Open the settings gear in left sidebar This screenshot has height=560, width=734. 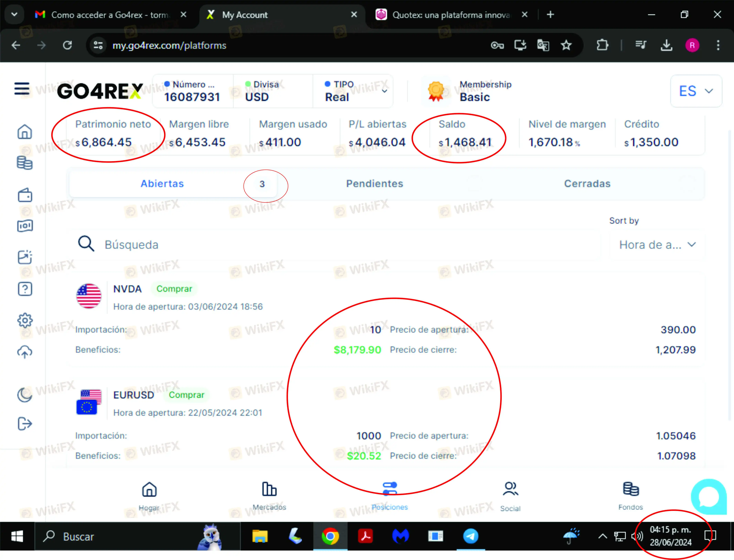(25, 320)
